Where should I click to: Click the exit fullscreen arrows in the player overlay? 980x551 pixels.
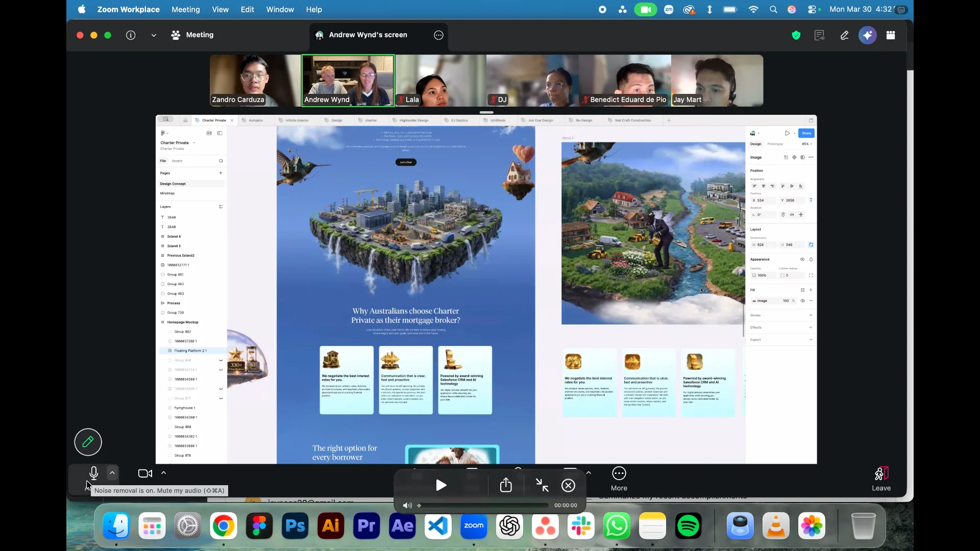[542, 485]
